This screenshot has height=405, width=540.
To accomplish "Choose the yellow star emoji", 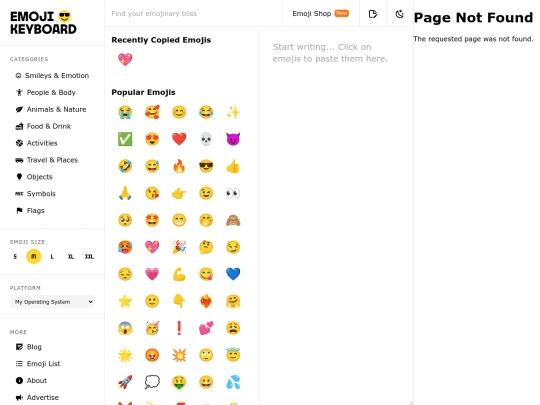I will 125,301.
